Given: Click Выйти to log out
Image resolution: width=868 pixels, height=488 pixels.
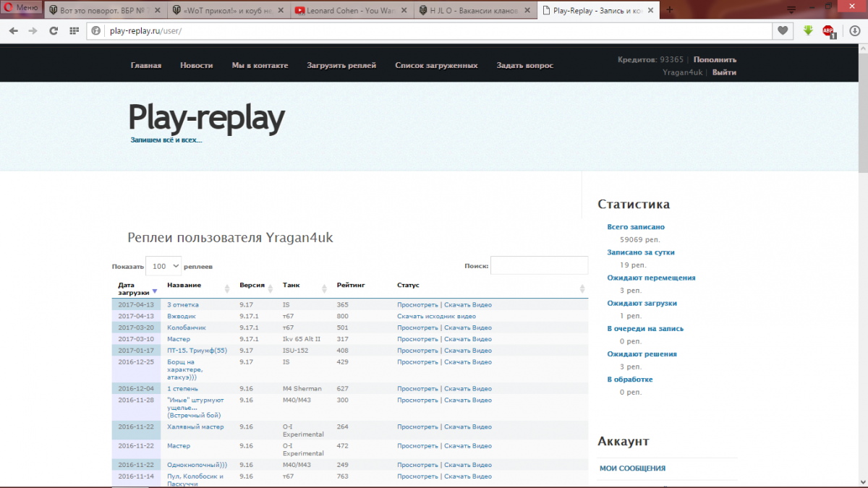Looking at the screenshot, I should point(724,72).
